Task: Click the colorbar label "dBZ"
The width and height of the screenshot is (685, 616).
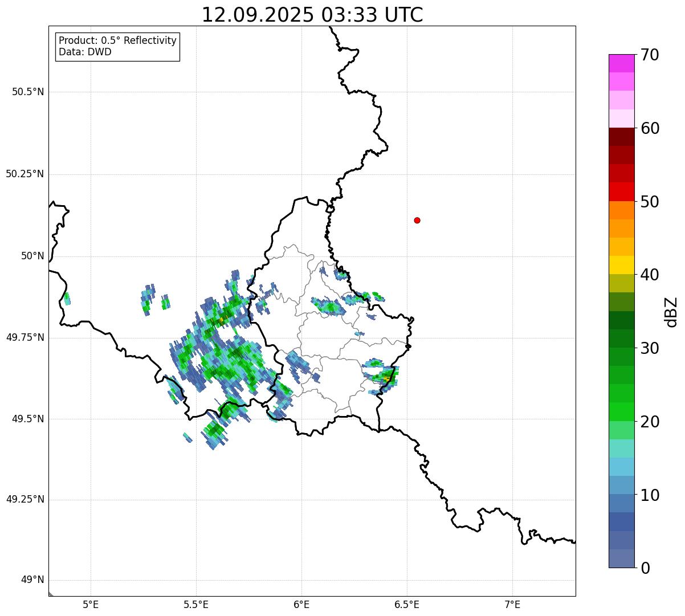Action: [671, 312]
